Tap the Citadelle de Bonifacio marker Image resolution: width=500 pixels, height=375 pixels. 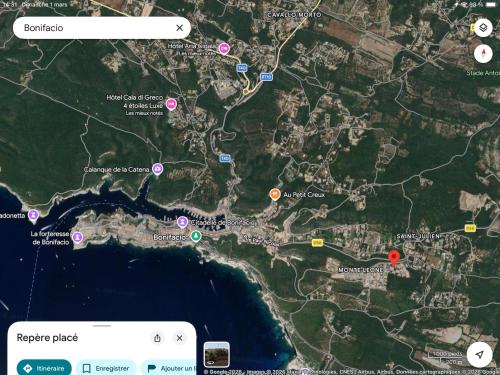click(182, 222)
